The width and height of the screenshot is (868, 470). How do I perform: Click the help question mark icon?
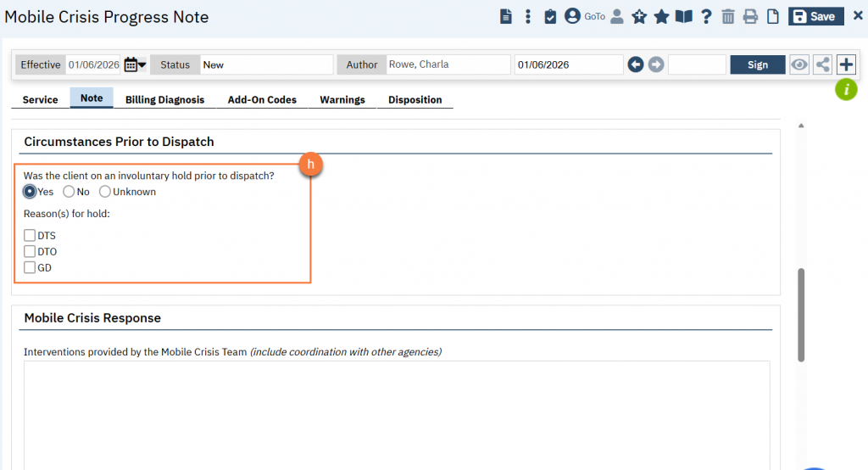(706, 16)
